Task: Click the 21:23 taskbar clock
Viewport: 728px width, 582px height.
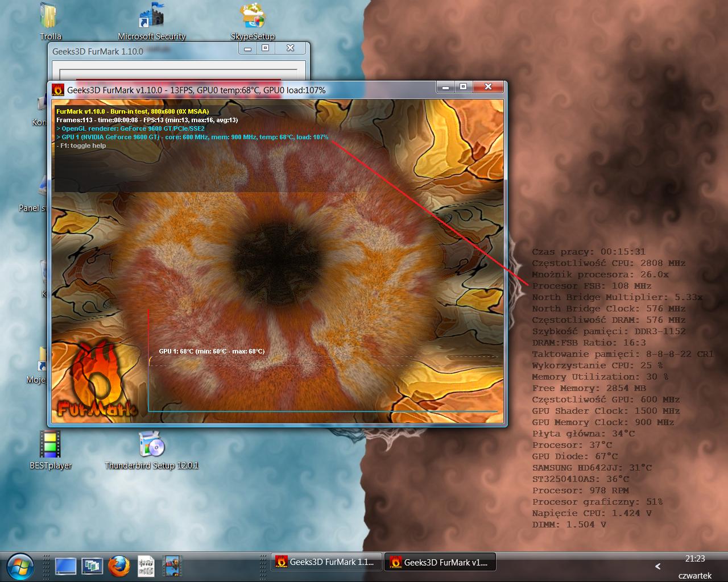Action: 695,559
